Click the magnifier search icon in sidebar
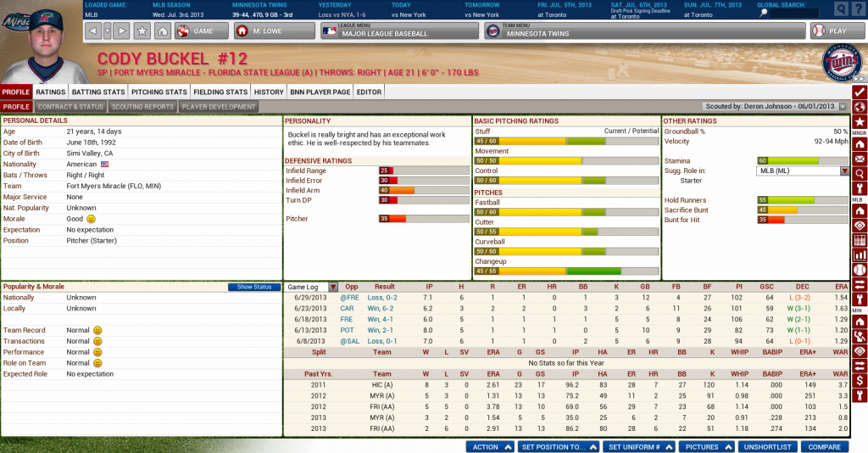Screen dimensions: 868x453 [860, 175]
